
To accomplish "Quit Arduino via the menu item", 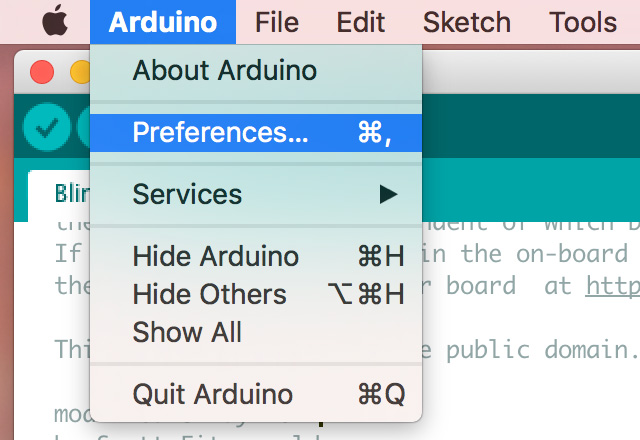I will coord(213,393).
